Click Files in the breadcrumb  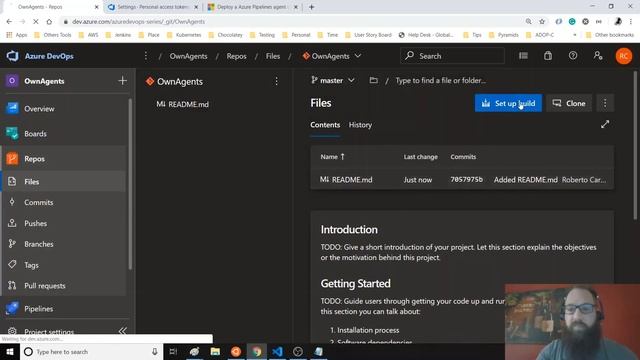coord(273,56)
